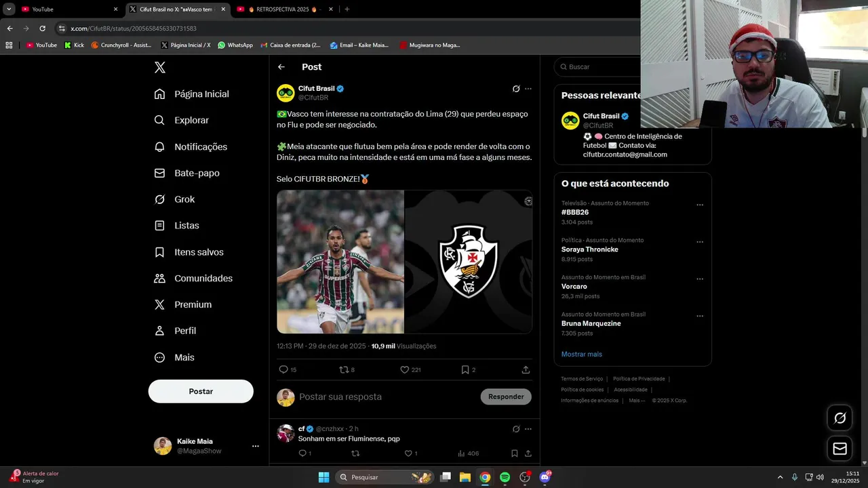Open the Crunchyroll bookmark

pyautogui.click(x=121, y=45)
